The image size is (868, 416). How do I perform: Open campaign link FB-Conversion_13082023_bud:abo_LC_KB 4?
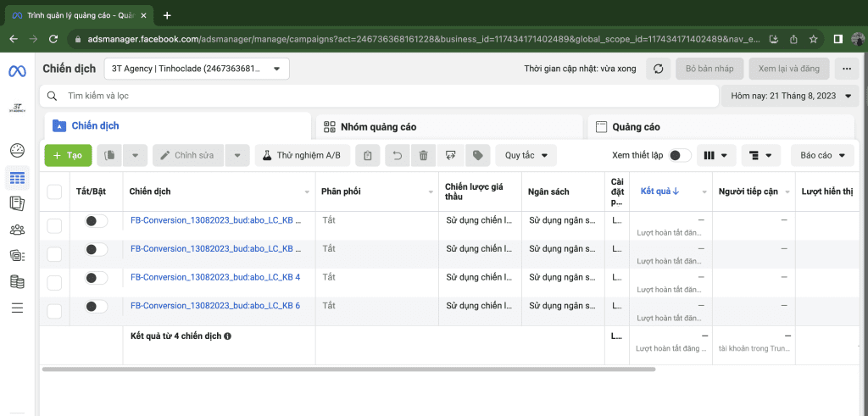[215, 277]
